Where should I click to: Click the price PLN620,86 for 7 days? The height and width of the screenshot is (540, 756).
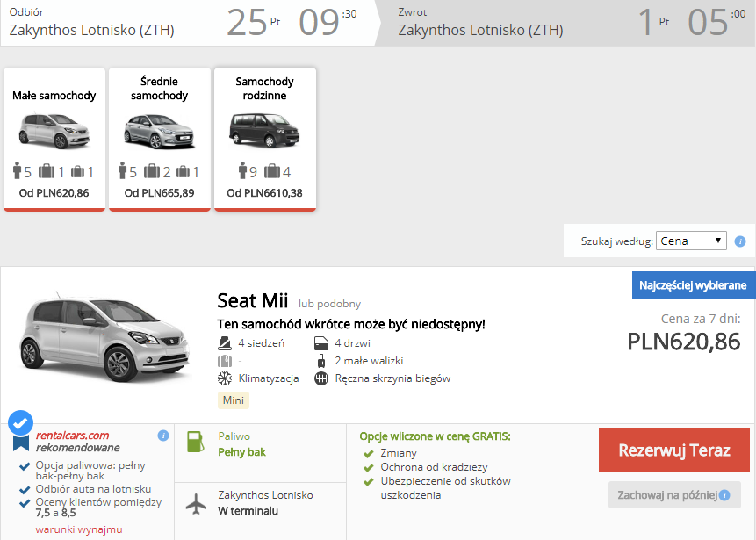pyautogui.click(x=684, y=342)
